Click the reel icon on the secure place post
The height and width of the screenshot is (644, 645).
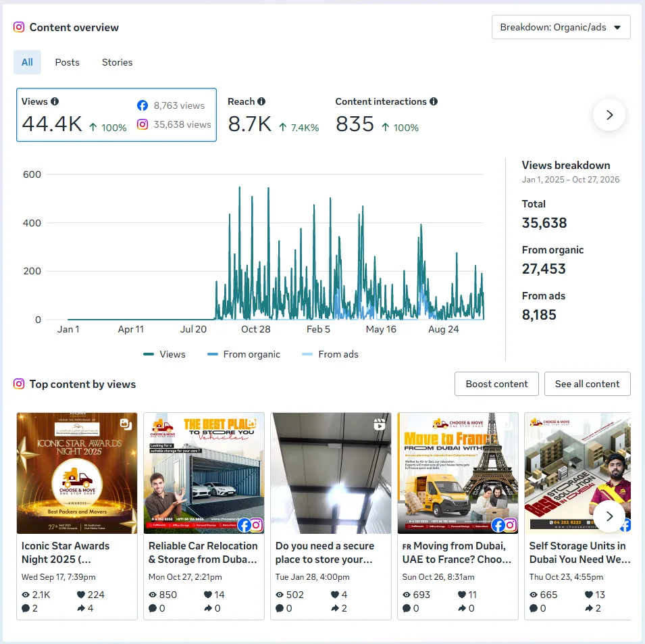click(380, 424)
